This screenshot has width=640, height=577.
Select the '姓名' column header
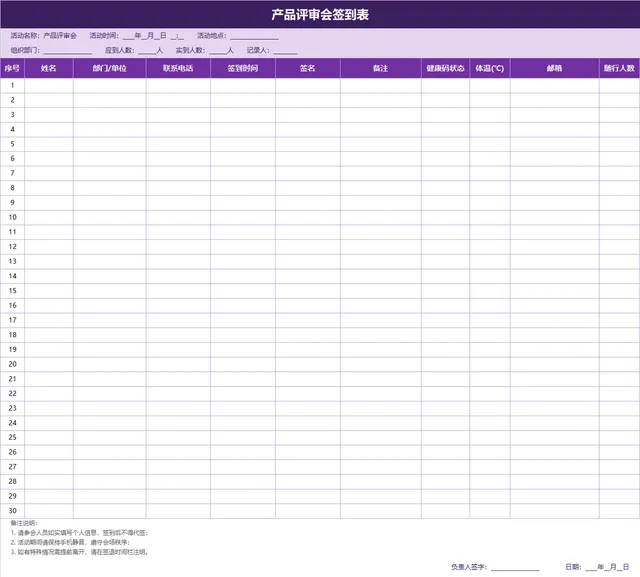[x=49, y=68]
